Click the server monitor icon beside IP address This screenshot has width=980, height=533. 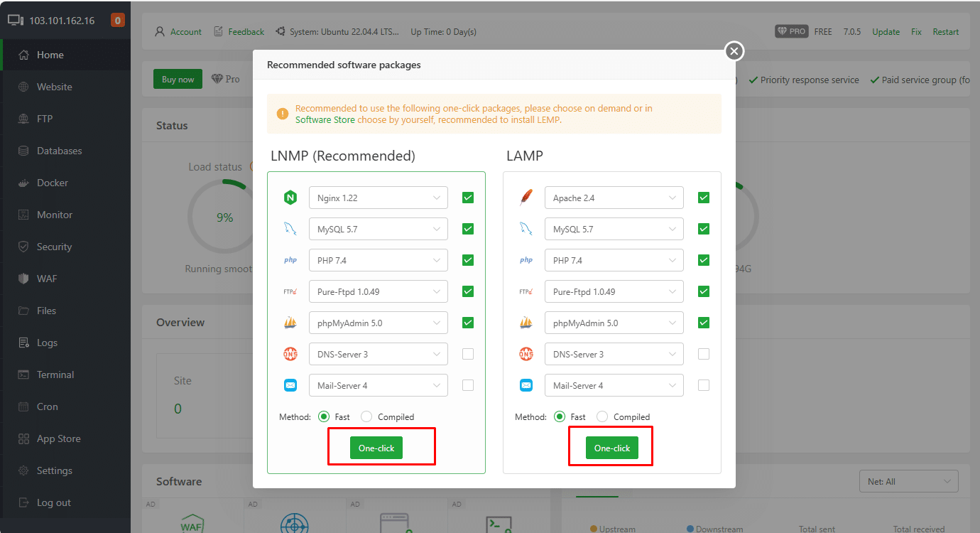click(16, 20)
